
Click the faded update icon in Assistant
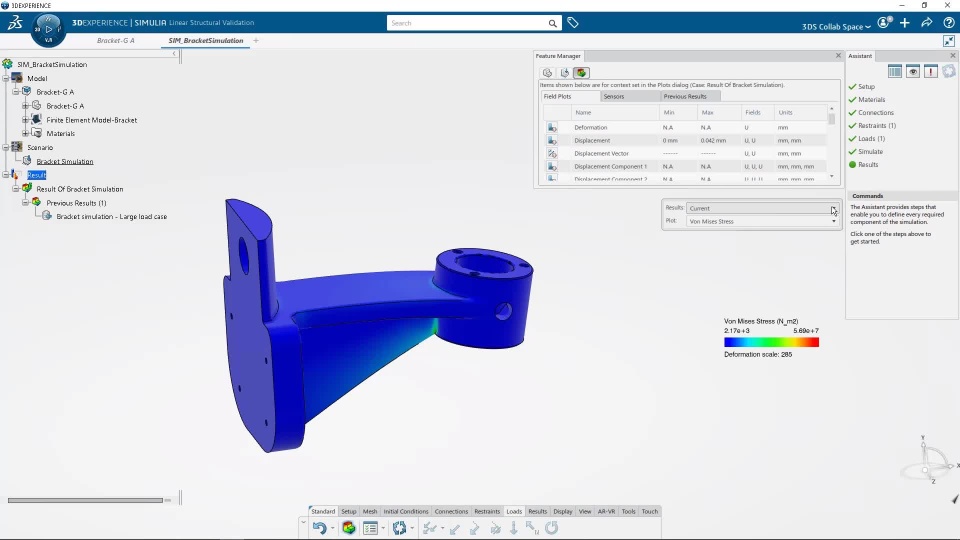[x=949, y=71]
